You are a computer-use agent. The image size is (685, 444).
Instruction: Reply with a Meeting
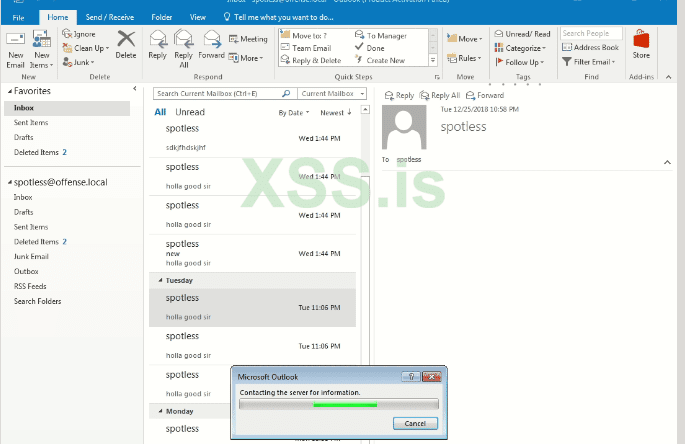pos(248,39)
